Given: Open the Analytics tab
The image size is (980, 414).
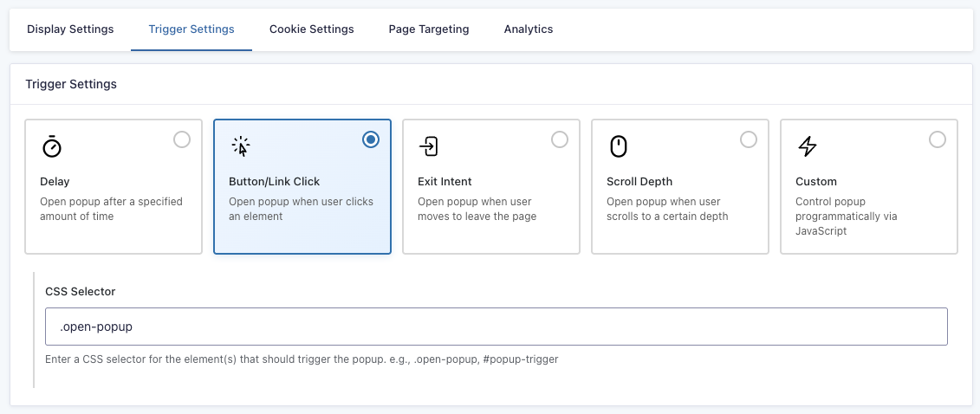Looking at the screenshot, I should click(x=528, y=29).
